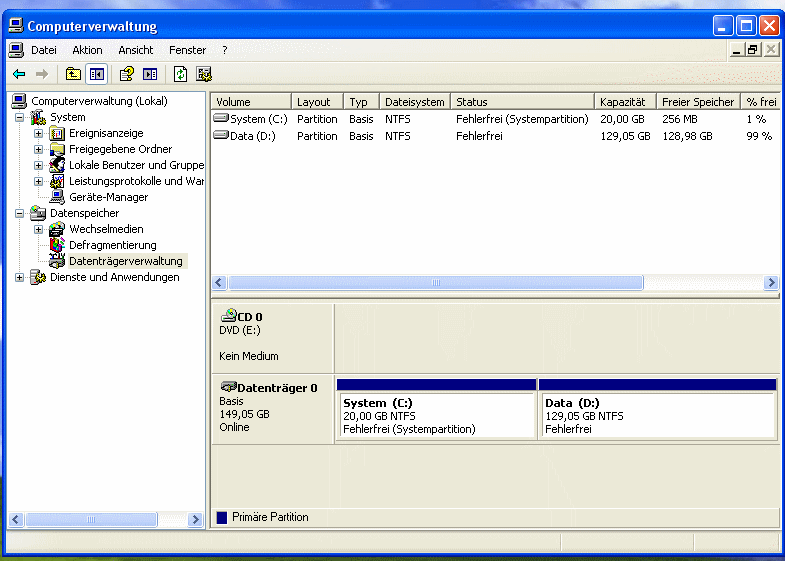Select the Data (D:) partition block

pos(657,409)
